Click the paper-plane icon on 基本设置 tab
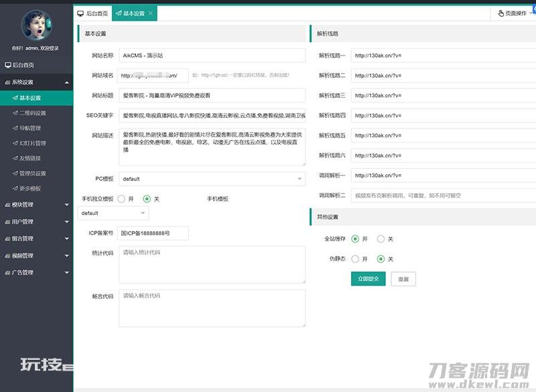The height and width of the screenshot is (392, 536). click(119, 13)
